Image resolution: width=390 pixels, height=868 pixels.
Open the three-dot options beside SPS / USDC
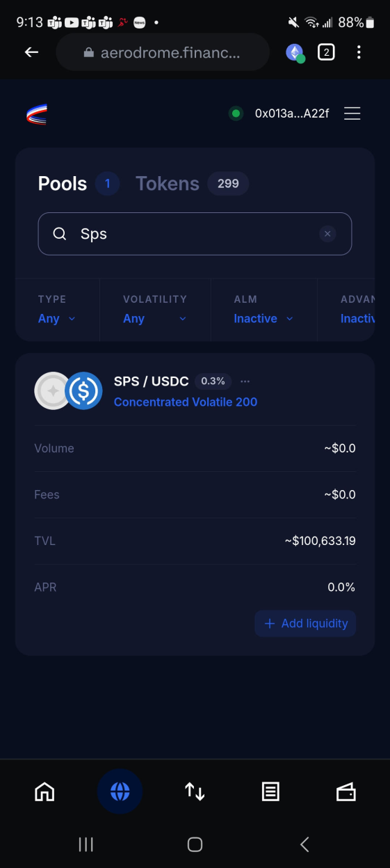coord(245,381)
